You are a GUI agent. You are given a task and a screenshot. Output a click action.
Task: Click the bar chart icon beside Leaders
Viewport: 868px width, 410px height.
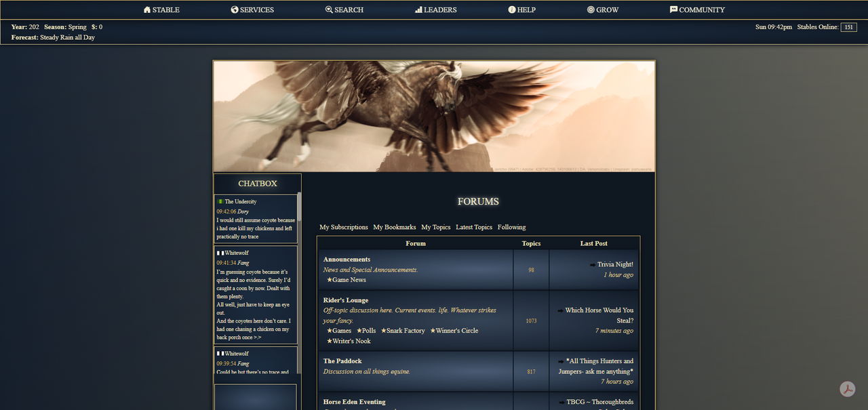click(x=418, y=10)
